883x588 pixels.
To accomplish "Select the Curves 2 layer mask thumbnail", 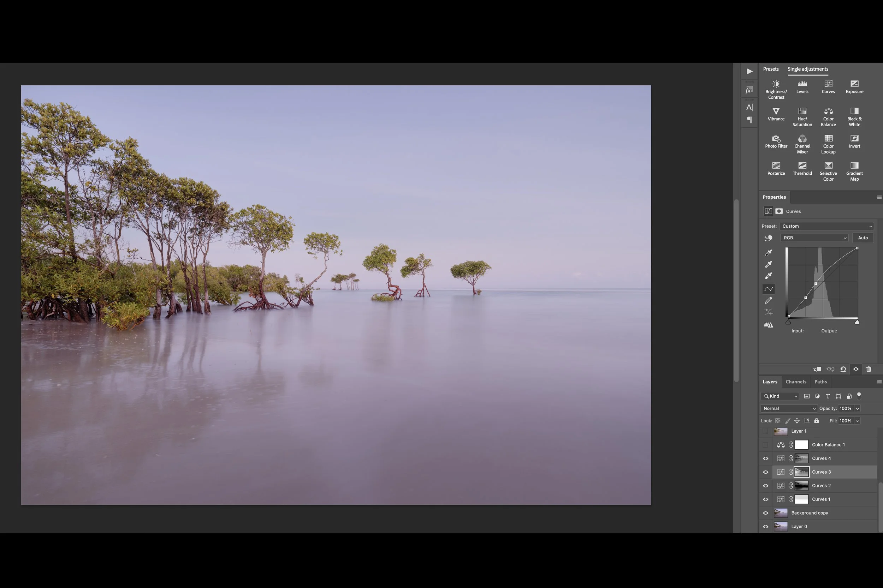I will point(801,486).
